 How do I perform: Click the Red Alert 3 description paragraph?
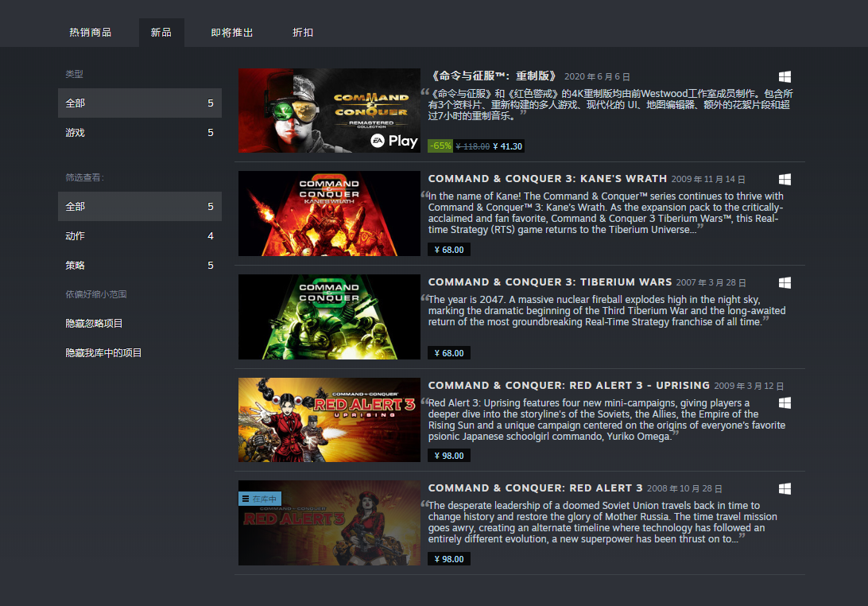(x=603, y=522)
